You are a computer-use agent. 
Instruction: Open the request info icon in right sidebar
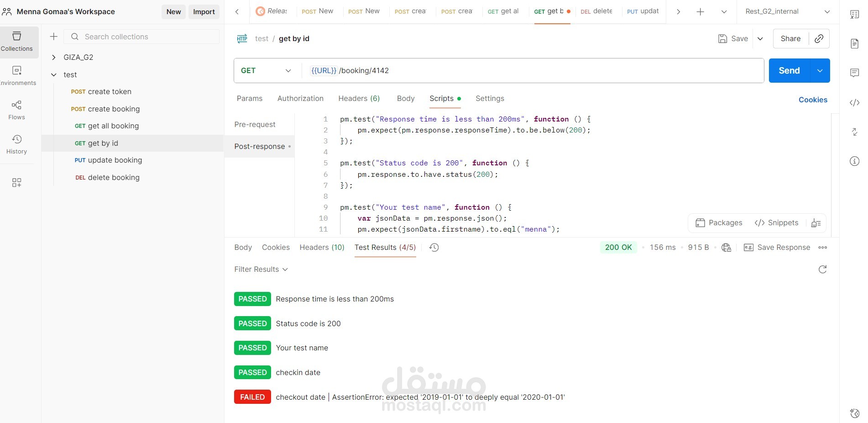point(855,161)
